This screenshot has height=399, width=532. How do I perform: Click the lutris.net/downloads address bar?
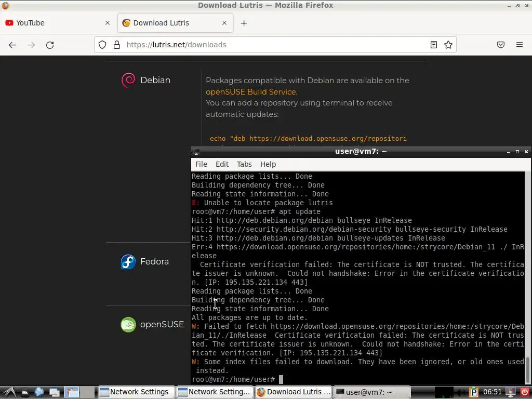pos(275,45)
